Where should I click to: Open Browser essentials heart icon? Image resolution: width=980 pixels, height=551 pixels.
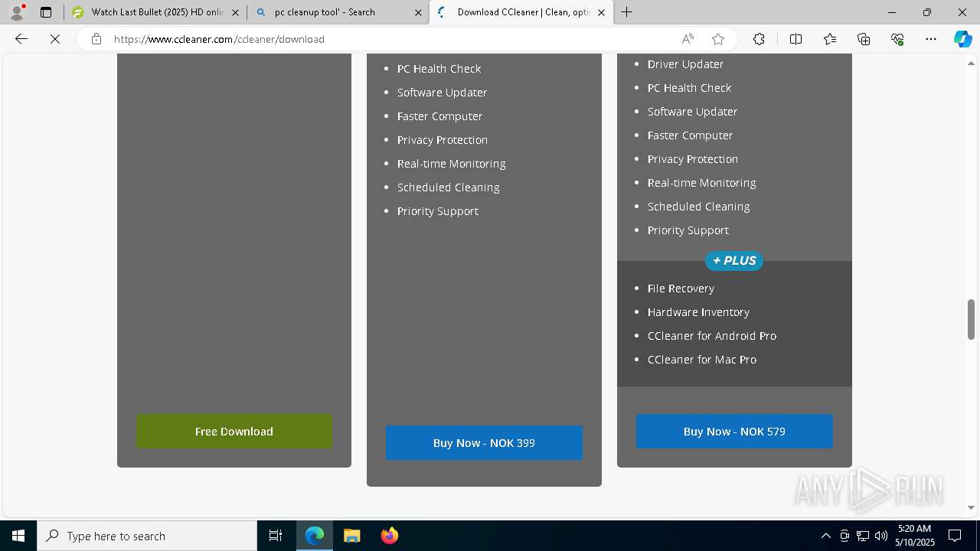pyautogui.click(x=897, y=39)
